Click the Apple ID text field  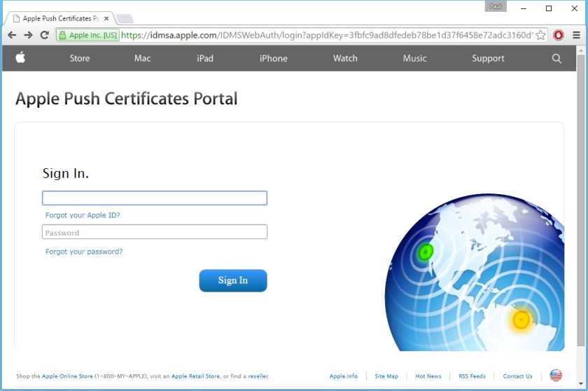coord(155,198)
